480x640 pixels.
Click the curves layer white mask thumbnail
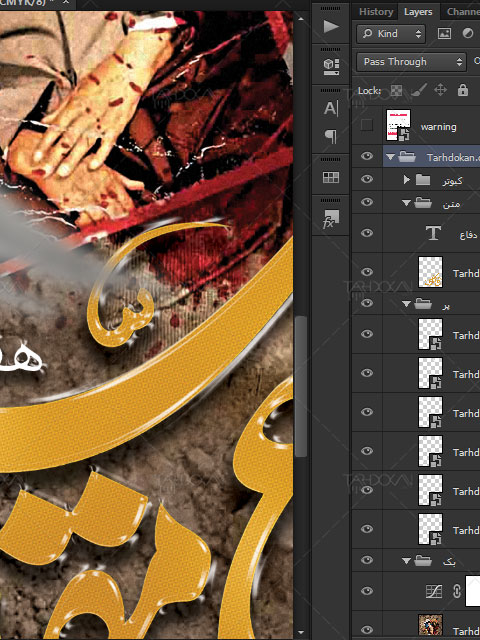[x=473, y=591]
